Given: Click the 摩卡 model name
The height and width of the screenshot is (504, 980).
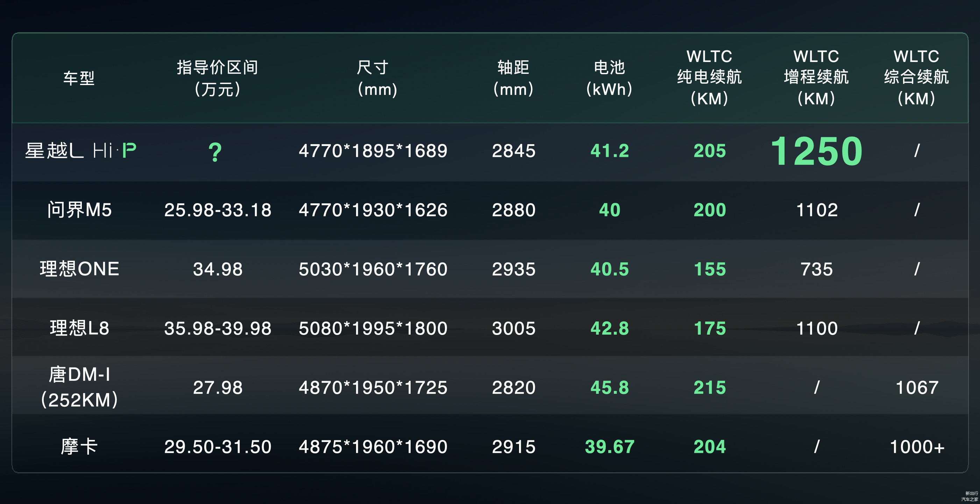Looking at the screenshot, I should click(x=79, y=447).
